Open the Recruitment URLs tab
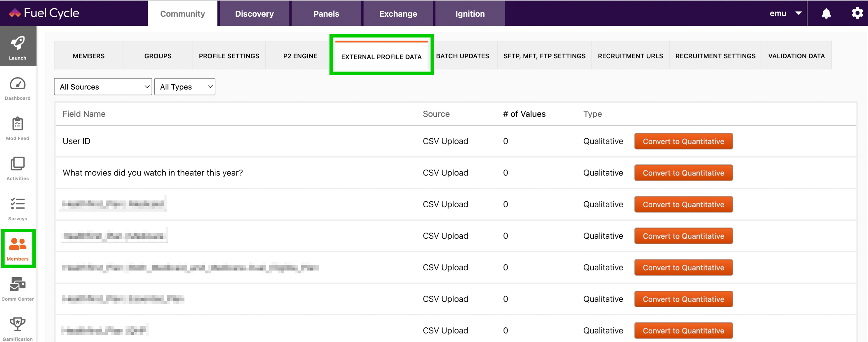 (x=630, y=56)
